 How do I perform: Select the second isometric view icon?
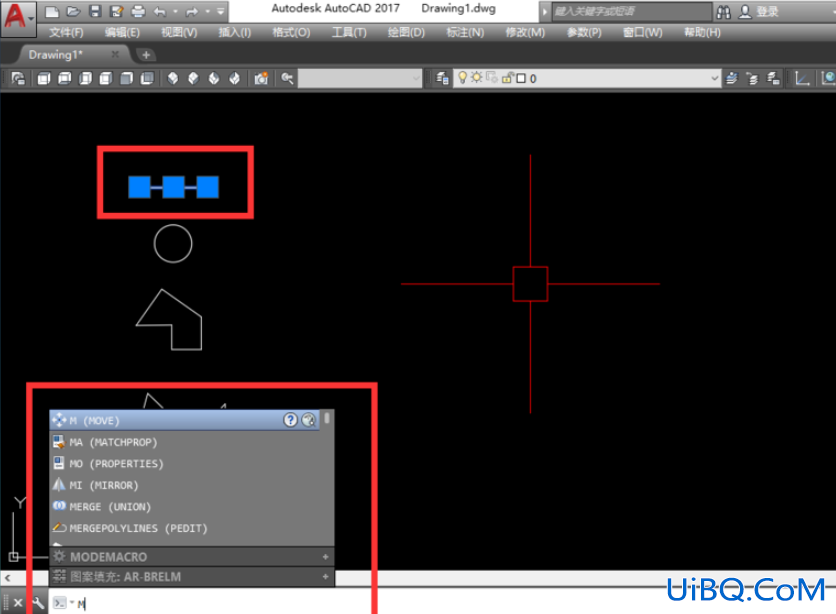tap(194, 78)
